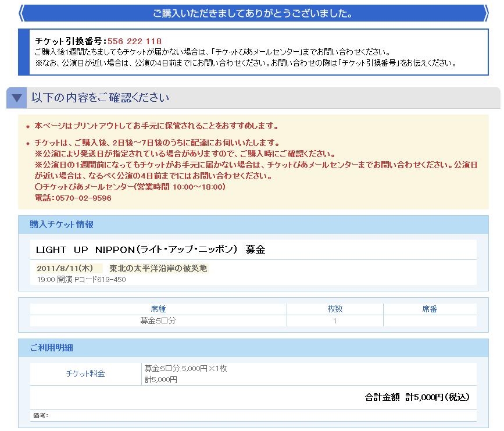Screen dimensions: 504x431
Task: Click the notice 本ページはプリントアウトして…おすすめします。
Action: (156, 126)
